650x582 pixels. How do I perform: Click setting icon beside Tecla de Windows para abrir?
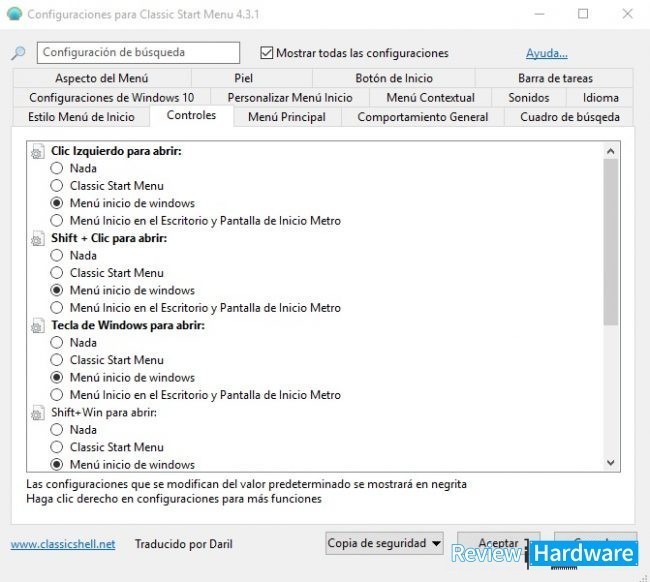point(37,326)
